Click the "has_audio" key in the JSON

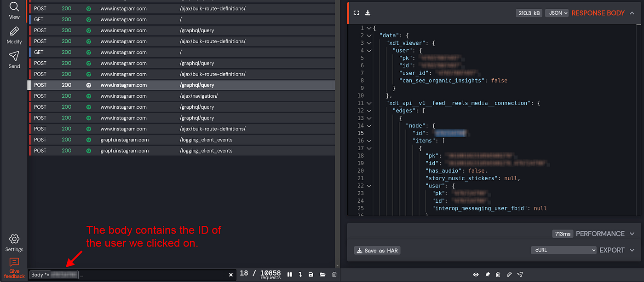(444, 170)
